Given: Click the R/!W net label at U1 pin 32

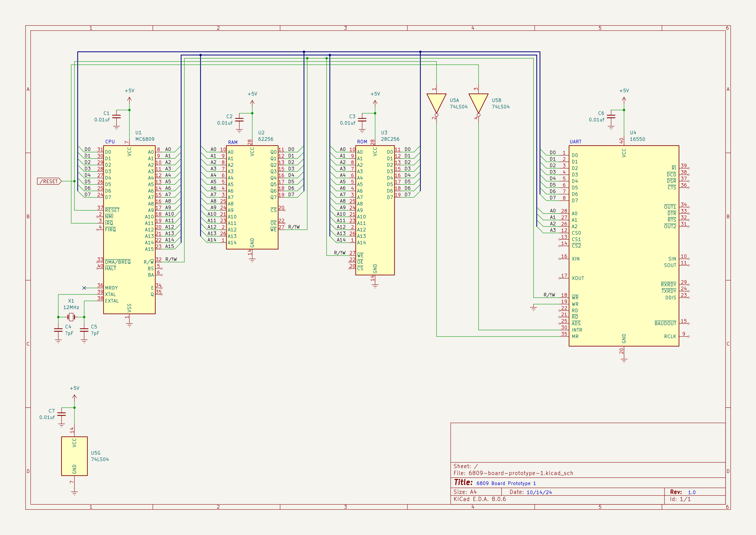Looking at the screenshot, I should point(171,259).
